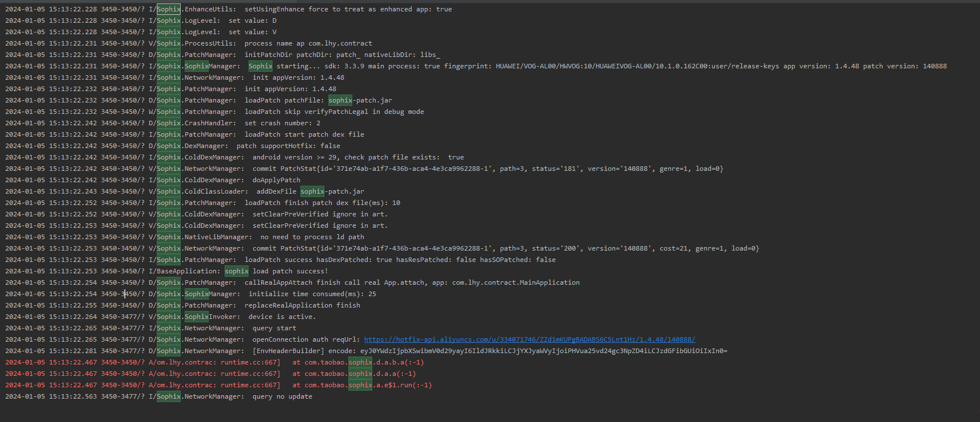The height and width of the screenshot is (422, 980).
Task: Select the "set value: D" LogLevel line
Action: pos(252,21)
